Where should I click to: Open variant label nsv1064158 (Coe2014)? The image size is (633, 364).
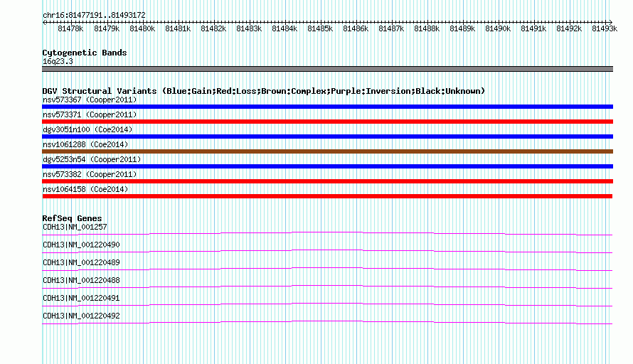[85, 189]
